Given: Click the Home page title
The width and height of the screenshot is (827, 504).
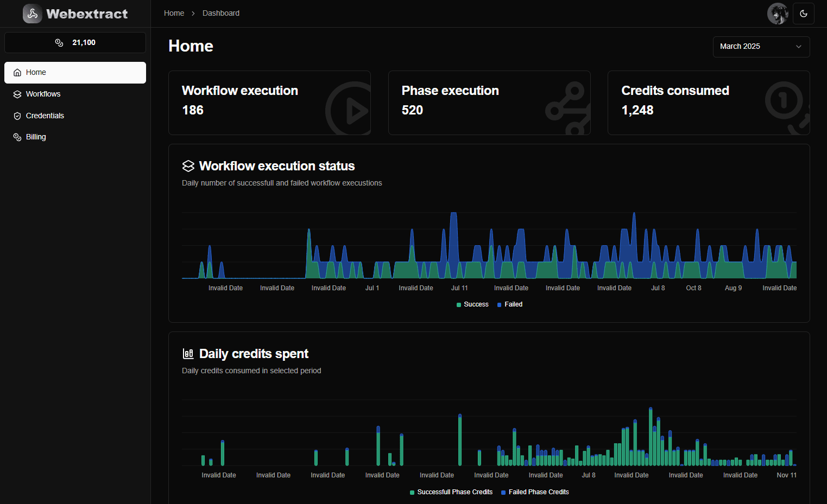Looking at the screenshot, I should pyautogui.click(x=191, y=46).
